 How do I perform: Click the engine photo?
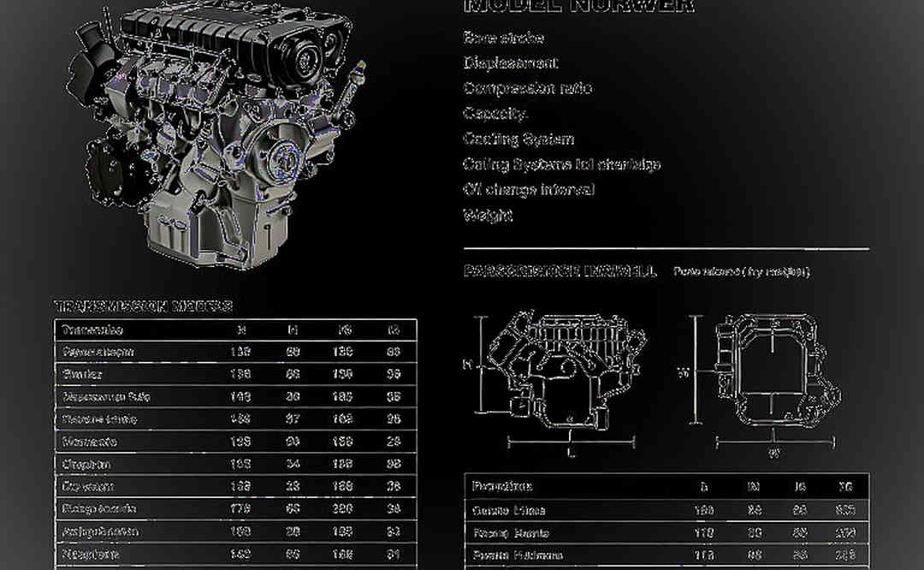click(x=215, y=135)
